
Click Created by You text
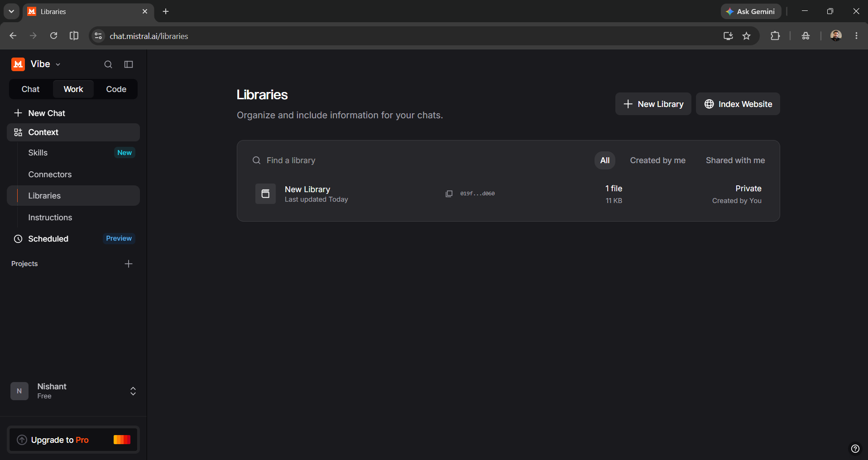tap(737, 201)
